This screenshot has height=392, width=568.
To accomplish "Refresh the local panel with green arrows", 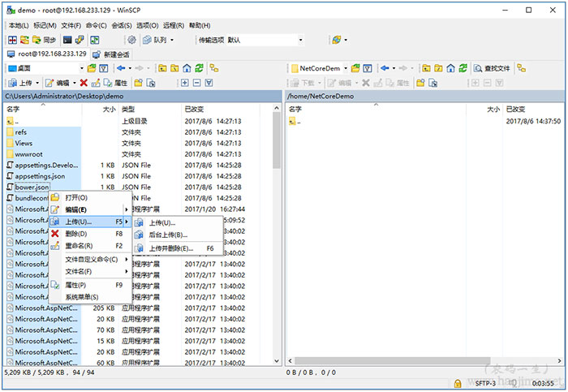I will click(x=199, y=68).
